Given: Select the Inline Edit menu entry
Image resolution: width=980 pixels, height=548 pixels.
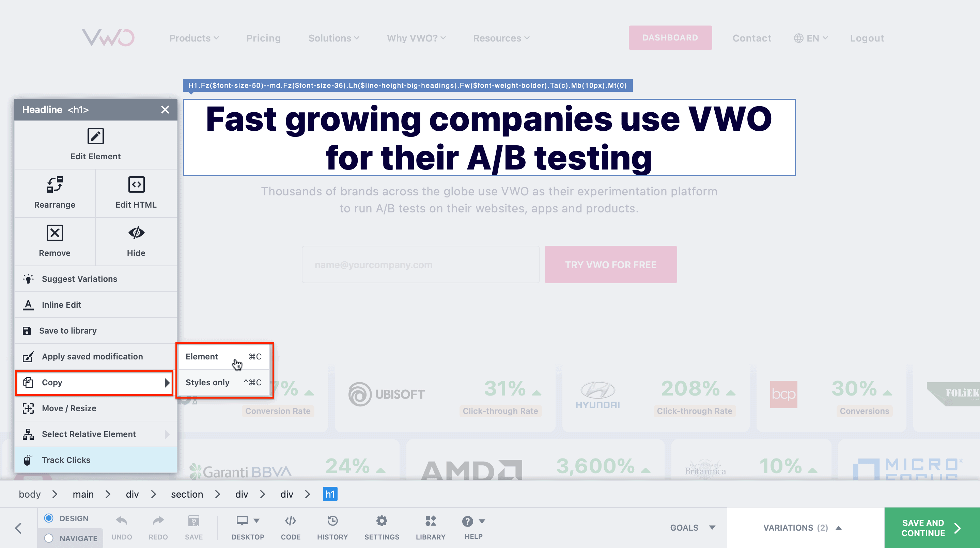Looking at the screenshot, I should [x=95, y=305].
